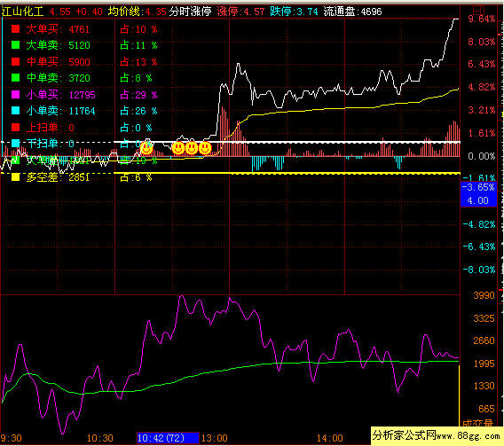Click the 2660 volume axis label
The height and width of the screenshot is (446, 504).
click(484, 340)
